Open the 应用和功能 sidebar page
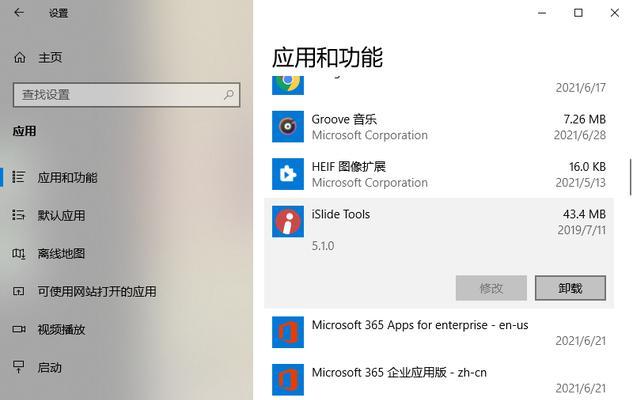 pyautogui.click(x=67, y=177)
